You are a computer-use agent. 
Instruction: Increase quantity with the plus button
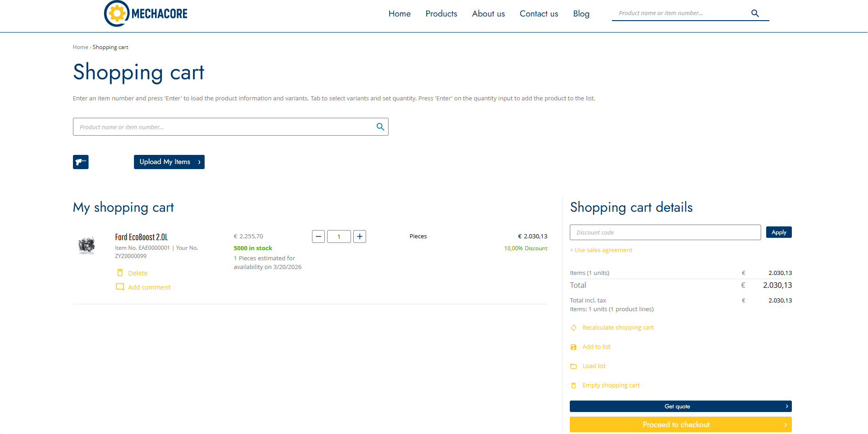pos(360,236)
